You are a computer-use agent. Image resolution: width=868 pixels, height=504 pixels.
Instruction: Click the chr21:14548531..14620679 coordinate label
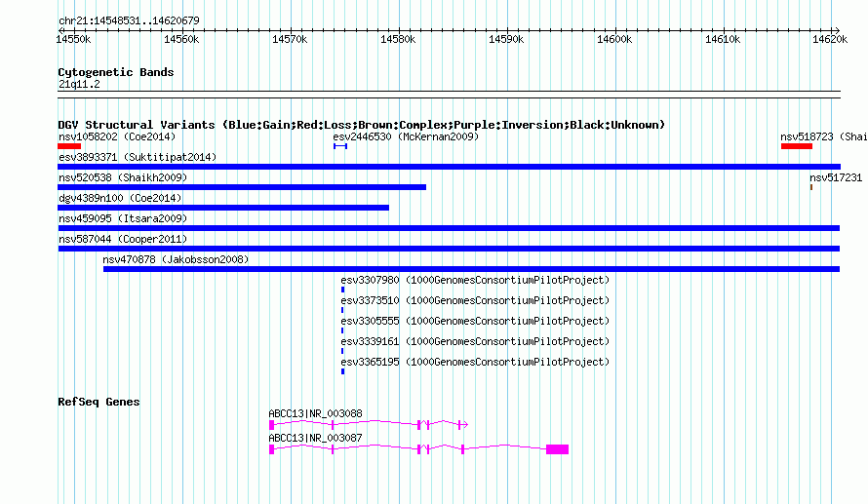[129, 20]
